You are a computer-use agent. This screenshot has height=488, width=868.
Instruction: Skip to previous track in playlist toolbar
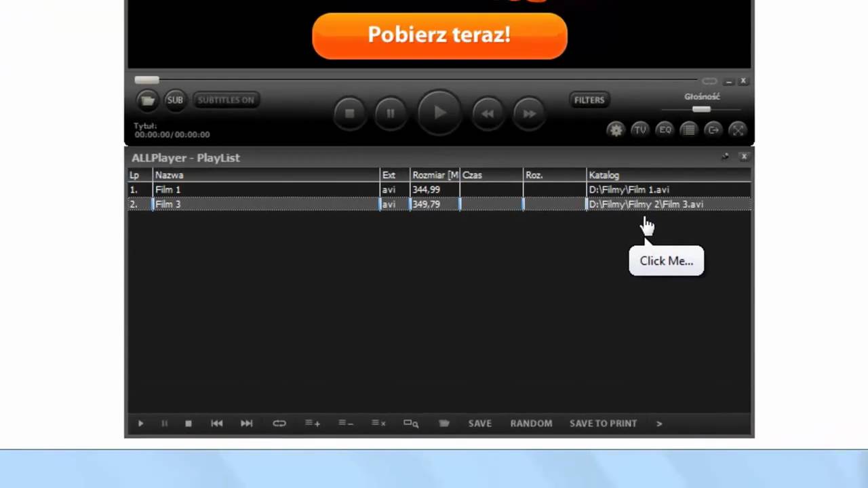tap(217, 424)
